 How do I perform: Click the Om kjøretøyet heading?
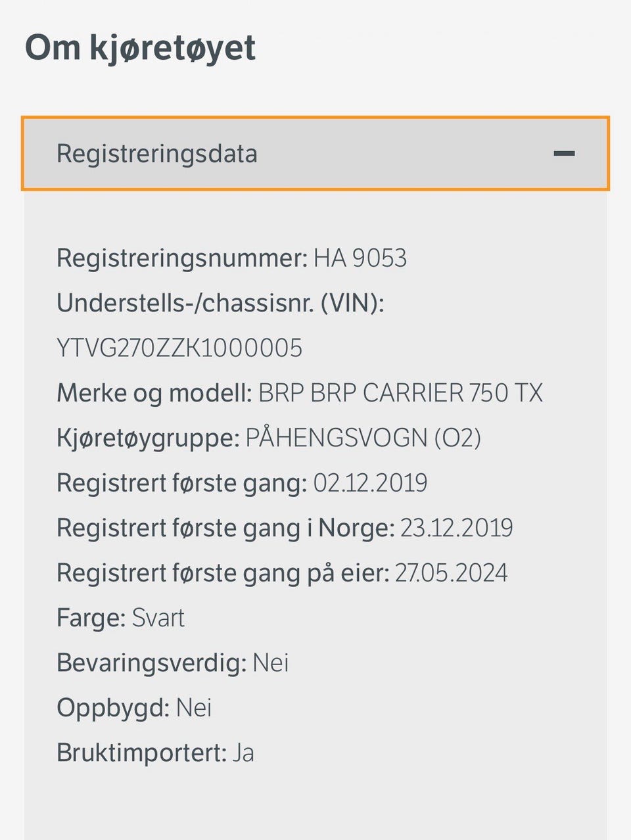tap(140, 48)
